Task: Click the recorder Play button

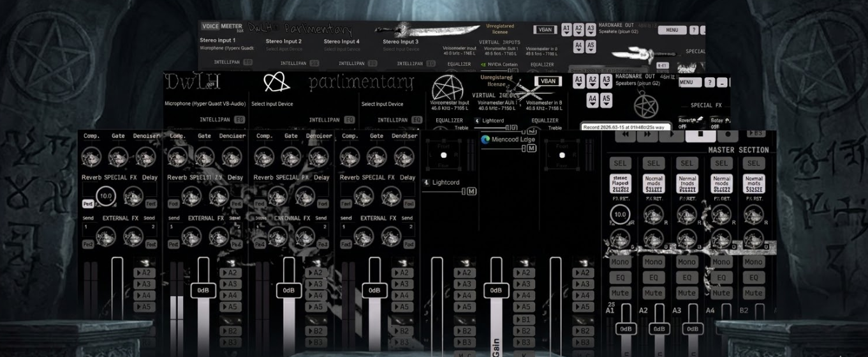Action: tap(671, 135)
